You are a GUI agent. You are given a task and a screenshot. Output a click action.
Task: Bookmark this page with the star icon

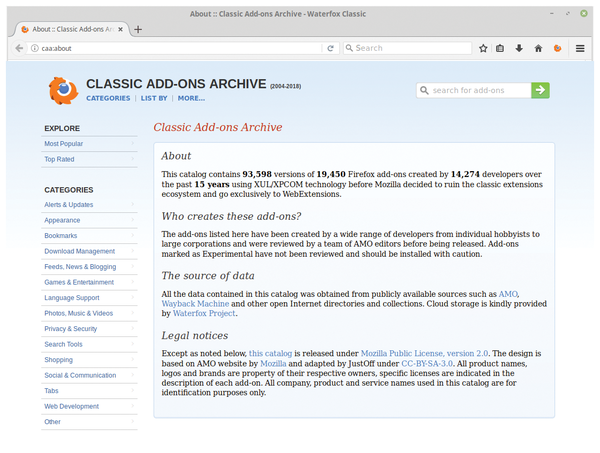point(483,48)
